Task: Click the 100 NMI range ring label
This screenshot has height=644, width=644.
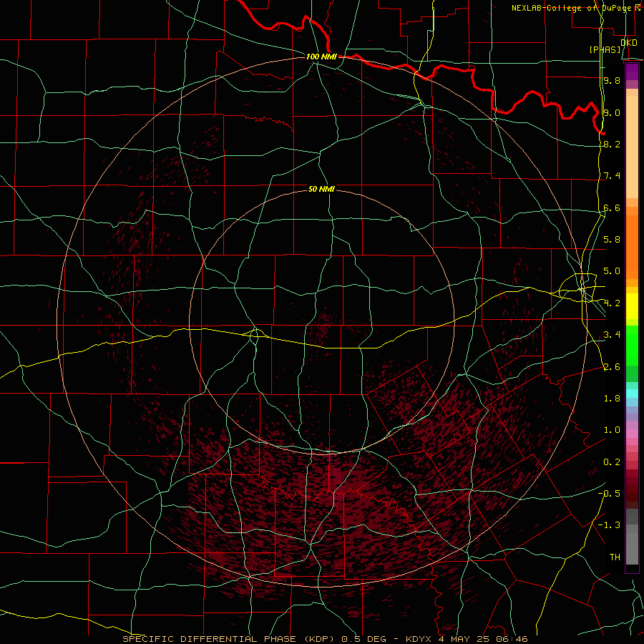Action: point(321,57)
